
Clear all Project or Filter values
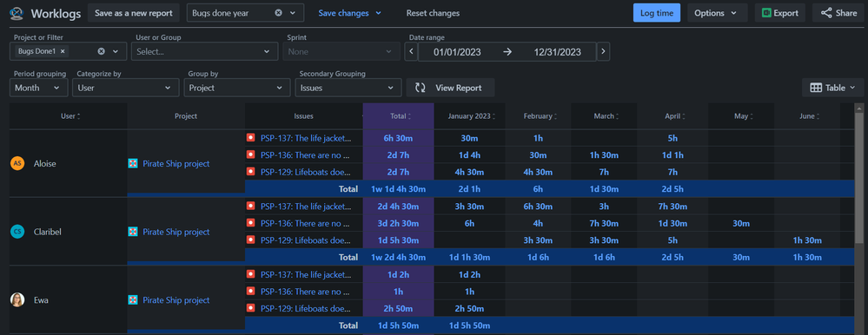(102, 51)
